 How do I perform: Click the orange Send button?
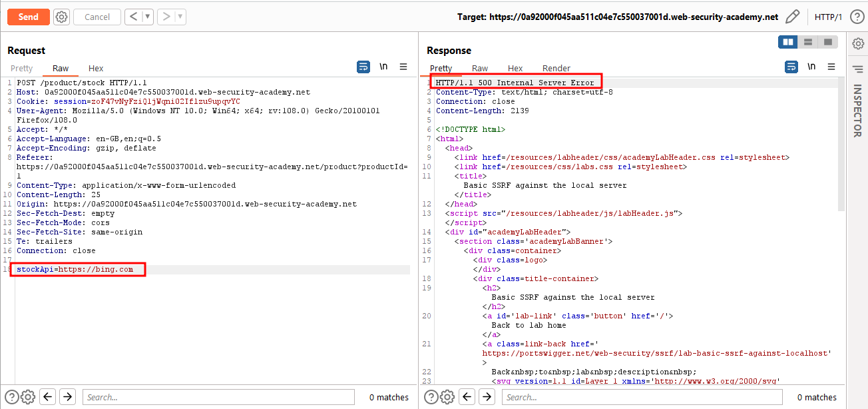click(29, 17)
